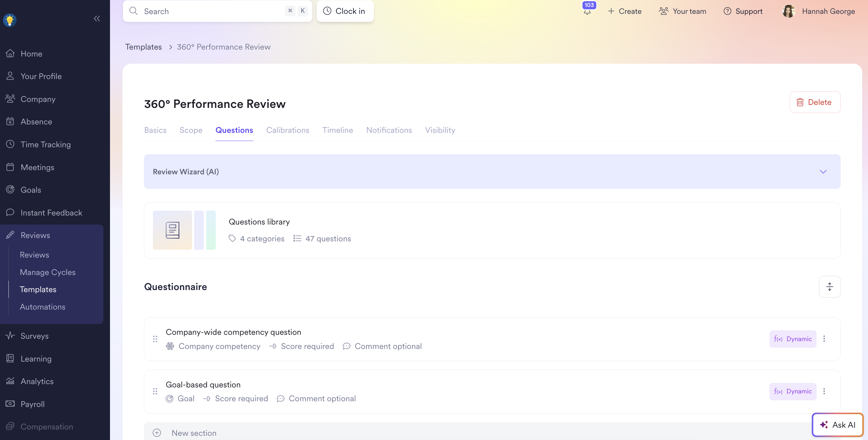Click the lightbulb app logo
Screen dimensions: 868x440
coord(10,20)
